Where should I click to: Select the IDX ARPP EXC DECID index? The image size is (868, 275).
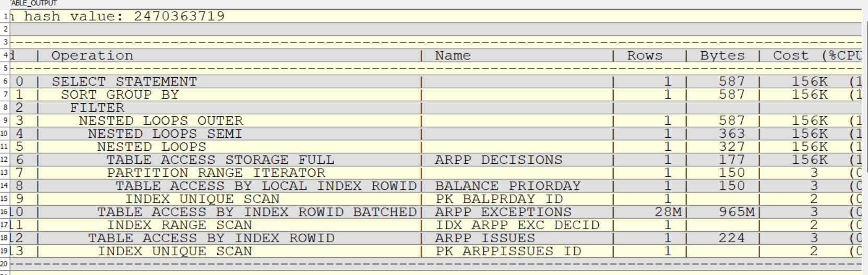[517, 225]
